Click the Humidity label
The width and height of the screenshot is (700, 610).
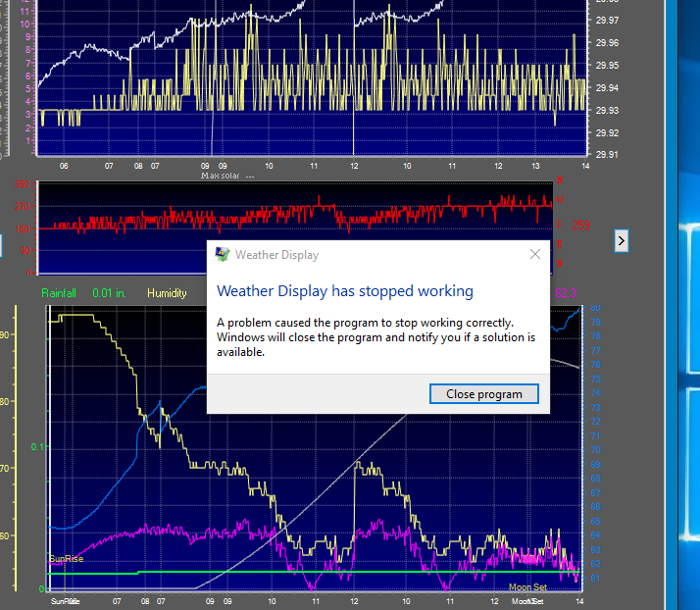[167, 293]
